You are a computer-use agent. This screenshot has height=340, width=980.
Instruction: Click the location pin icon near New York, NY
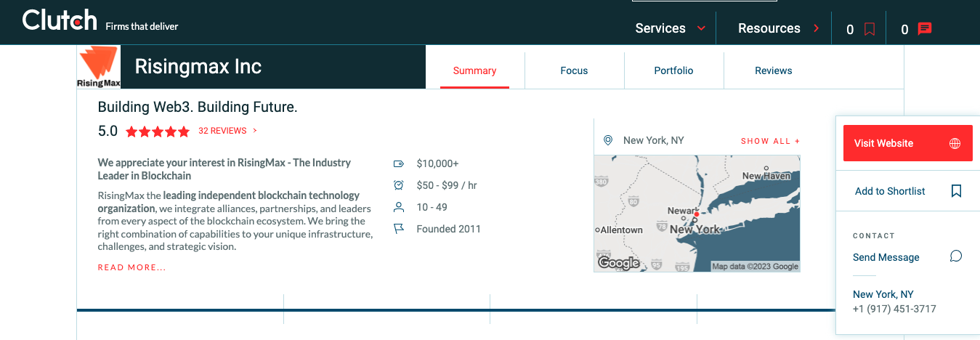click(608, 140)
